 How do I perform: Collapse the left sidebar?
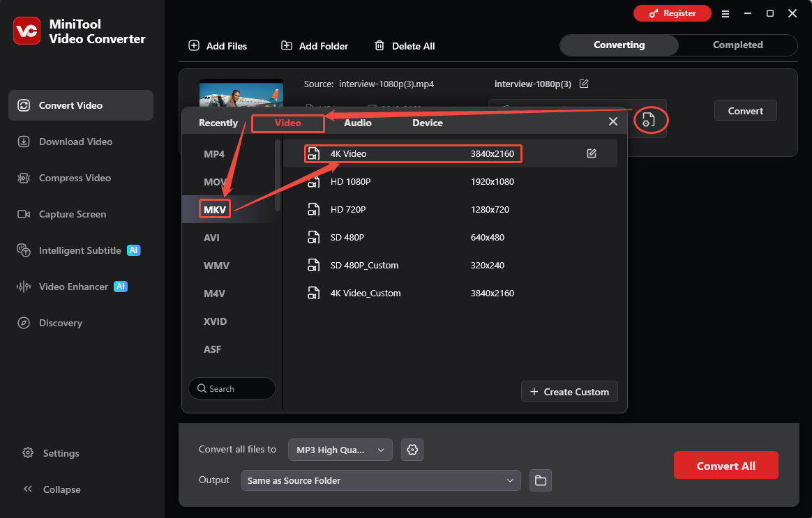52,489
